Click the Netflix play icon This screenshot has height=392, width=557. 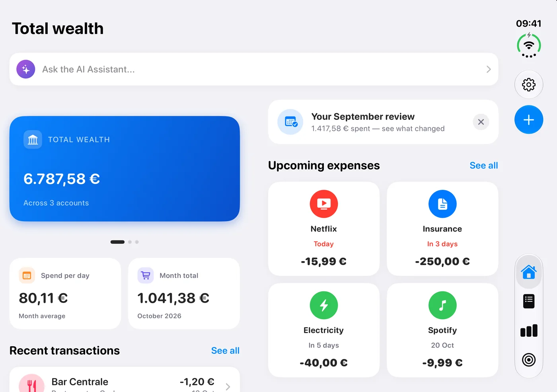(x=324, y=204)
